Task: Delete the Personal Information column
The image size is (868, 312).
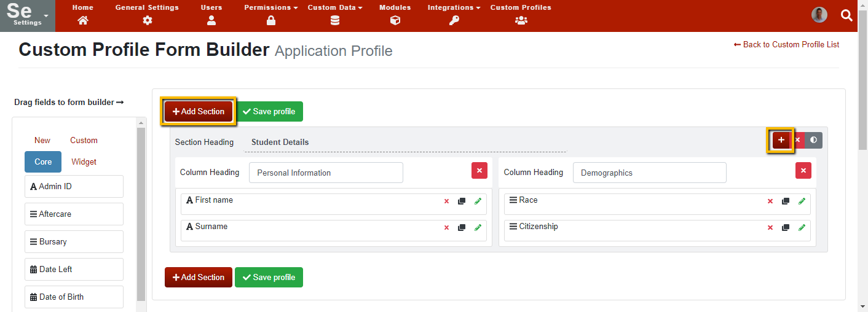Action: point(479,171)
